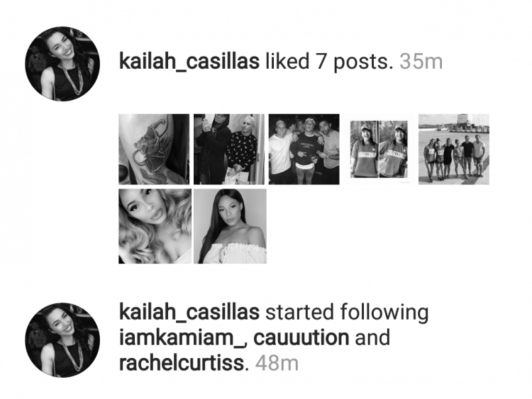532x399 pixels.
Task: Click the 35m timestamp
Action: click(x=421, y=62)
